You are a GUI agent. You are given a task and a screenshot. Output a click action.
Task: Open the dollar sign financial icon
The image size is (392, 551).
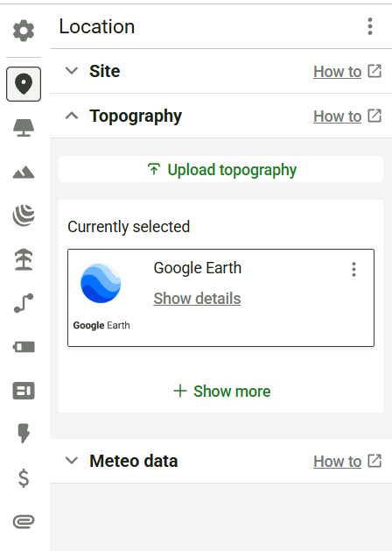pos(24,478)
